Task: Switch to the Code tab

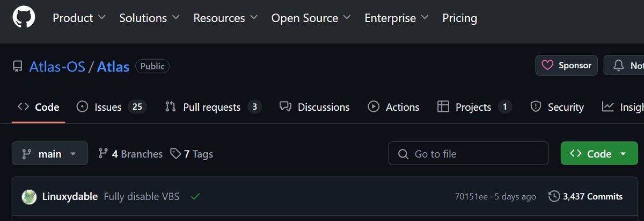Action: (x=38, y=107)
